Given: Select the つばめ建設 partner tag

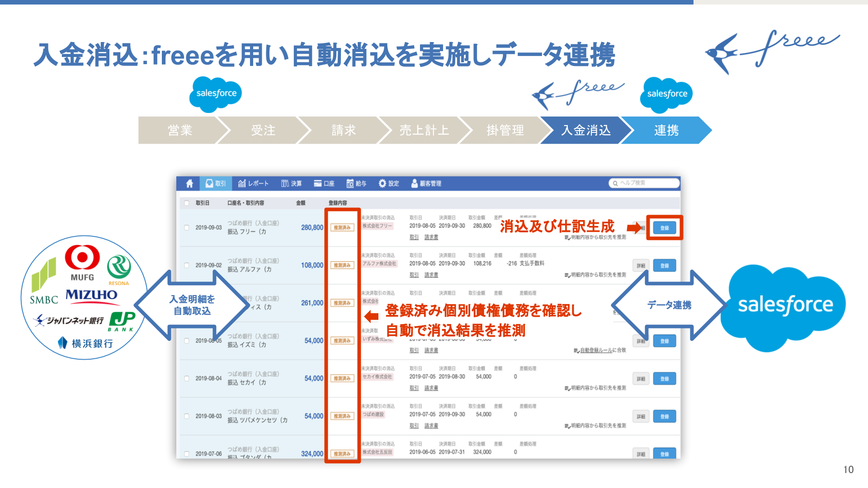Looking at the screenshot, I should (x=373, y=414).
